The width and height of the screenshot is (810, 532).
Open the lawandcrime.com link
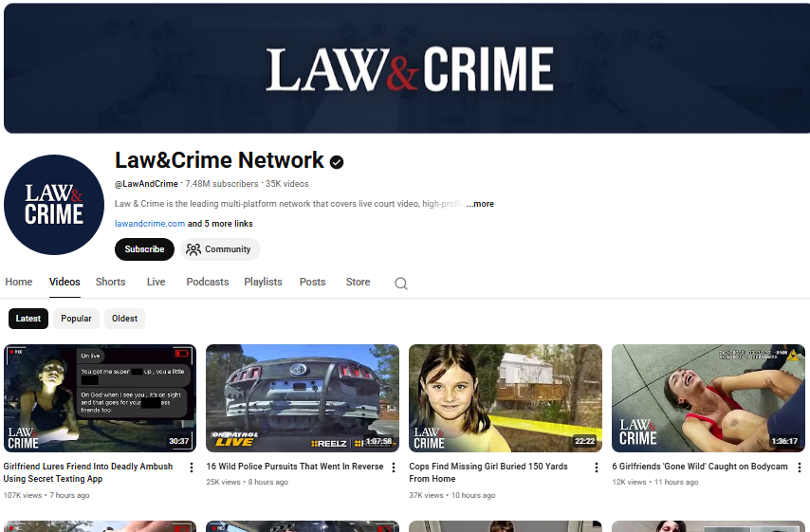[x=150, y=224]
